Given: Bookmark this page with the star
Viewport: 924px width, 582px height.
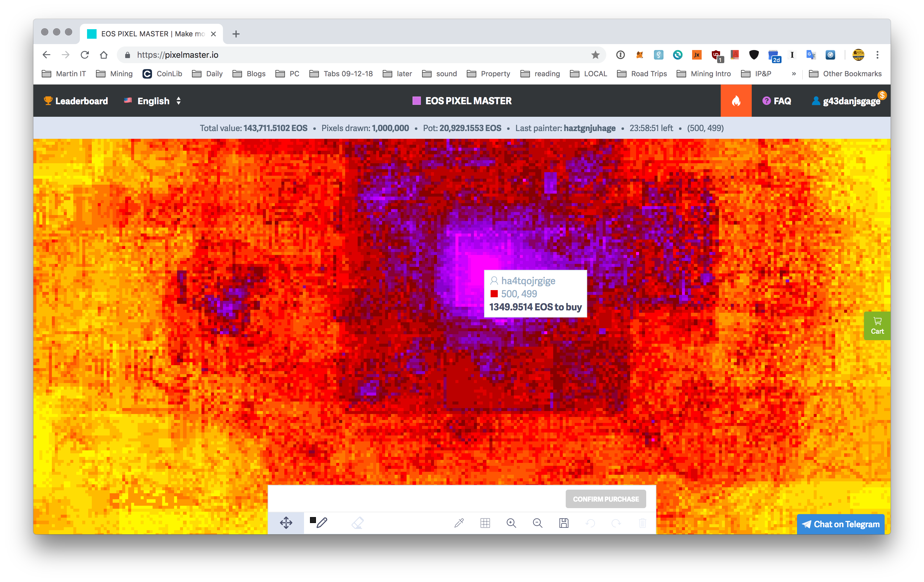Looking at the screenshot, I should 595,55.
